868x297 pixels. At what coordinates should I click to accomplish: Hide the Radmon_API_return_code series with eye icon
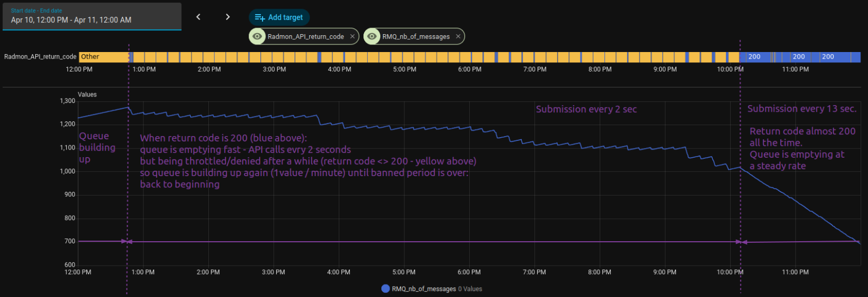[257, 36]
